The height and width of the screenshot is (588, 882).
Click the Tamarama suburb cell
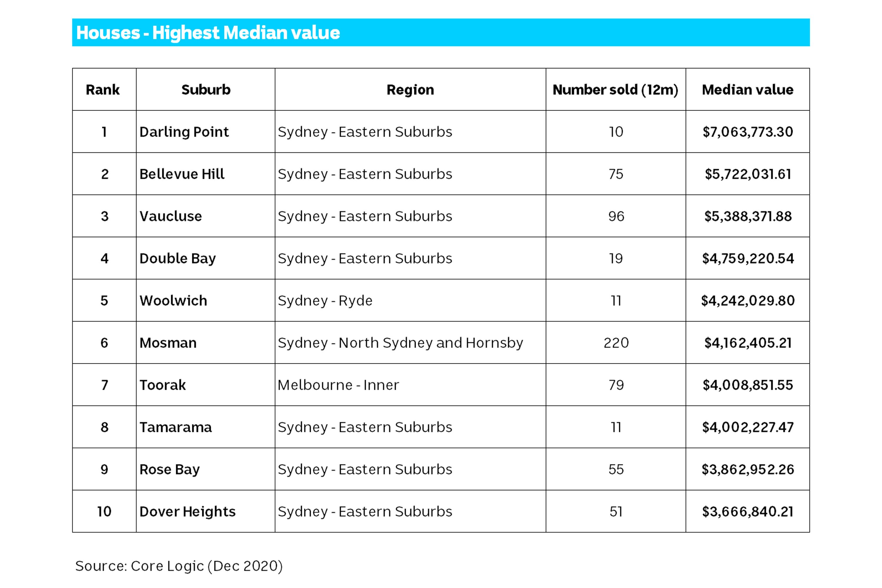tap(176, 427)
